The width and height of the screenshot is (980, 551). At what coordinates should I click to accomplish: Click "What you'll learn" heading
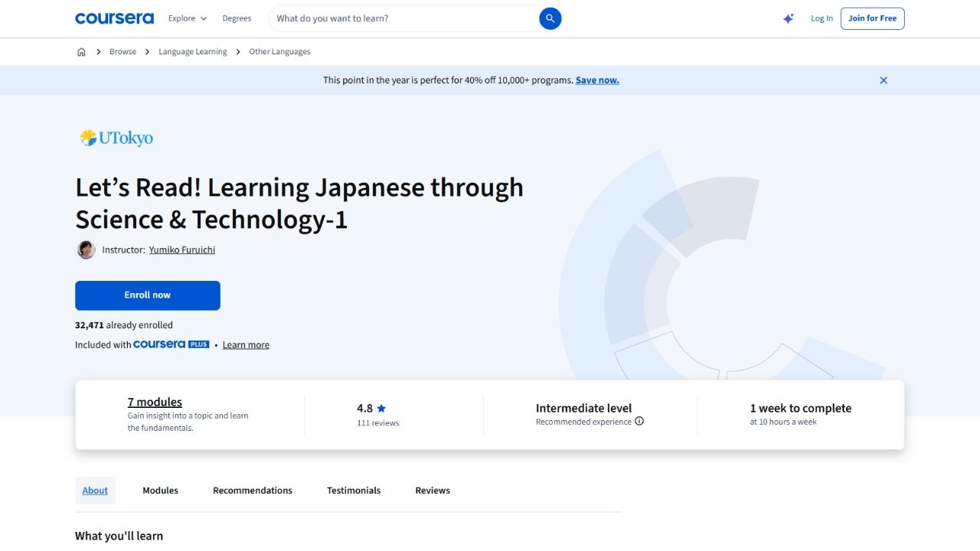pos(119,536)
